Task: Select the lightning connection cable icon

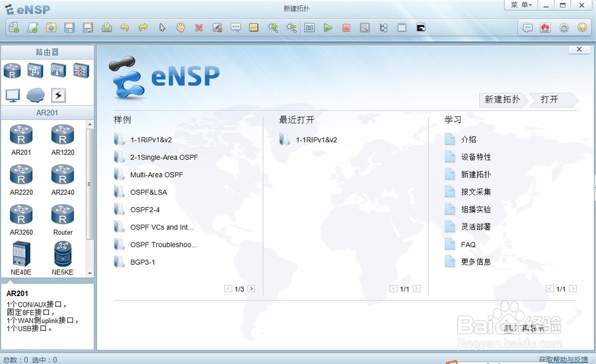Action: pyautogui.click(x=58, y=95)
